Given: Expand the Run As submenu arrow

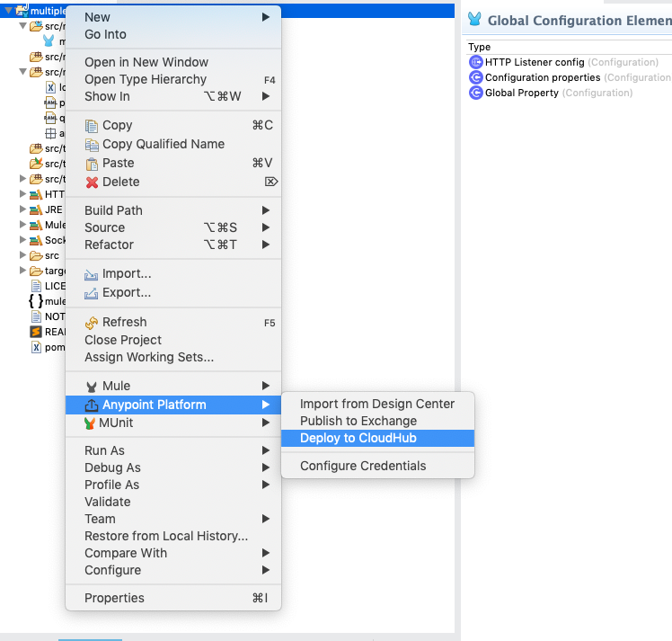Looking at the screenshot, I should coord(266,450).
